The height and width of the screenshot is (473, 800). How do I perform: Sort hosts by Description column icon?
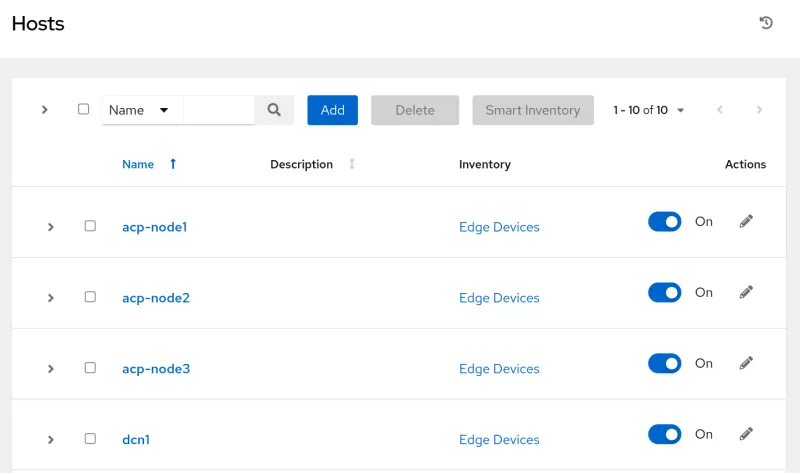(x=351, y=164)
